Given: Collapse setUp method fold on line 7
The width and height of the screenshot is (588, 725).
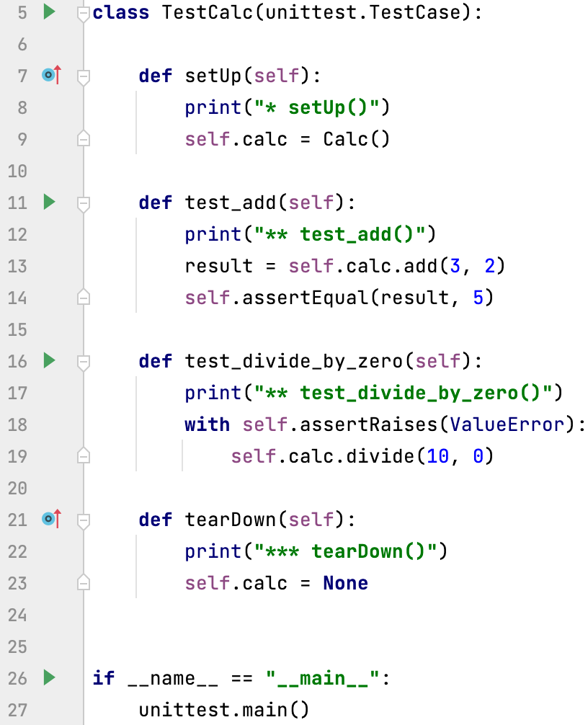Looking at the screenshot, I should (x=83, y=77).
